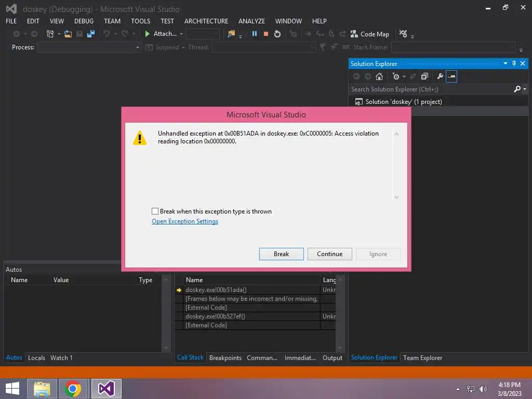The image size is (532, 399).
Task: Open the ARCHITECTURE menu
Action: coord(206,21)
